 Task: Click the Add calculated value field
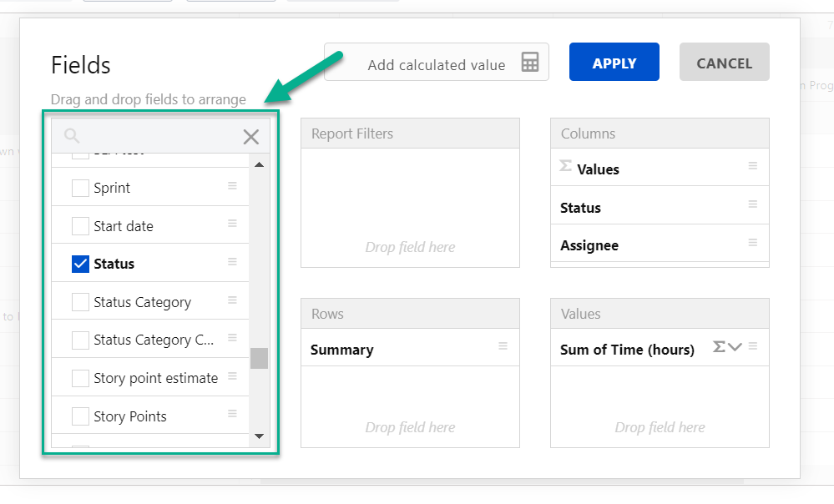tap(436, 64)
